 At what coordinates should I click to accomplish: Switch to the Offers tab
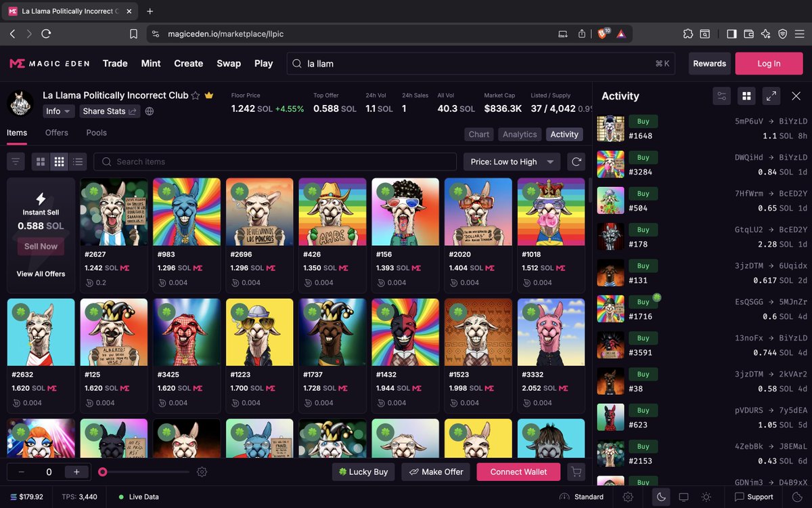coord(57,133)
